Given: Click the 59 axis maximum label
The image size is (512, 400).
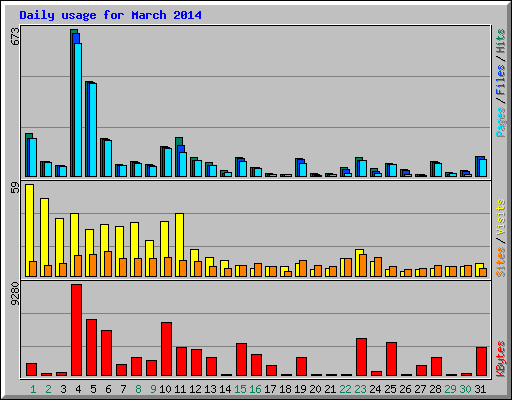Looking at the screenshot, I should click(15, 187).
